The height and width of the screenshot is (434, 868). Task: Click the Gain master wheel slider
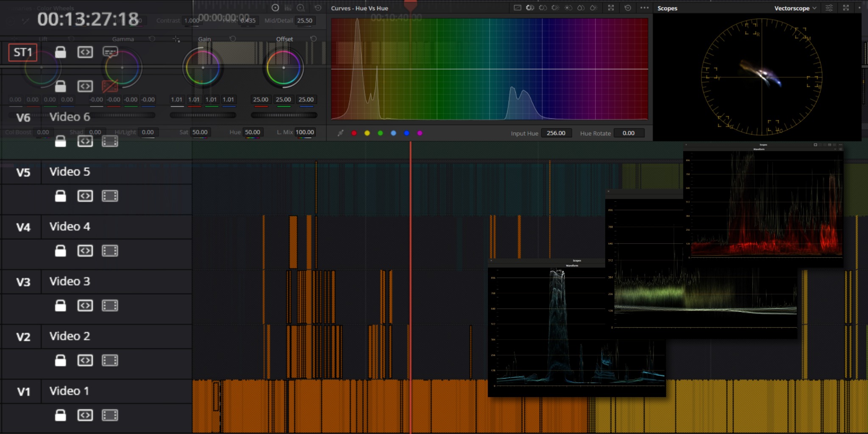pyautogui.click(x=203, y=115)
